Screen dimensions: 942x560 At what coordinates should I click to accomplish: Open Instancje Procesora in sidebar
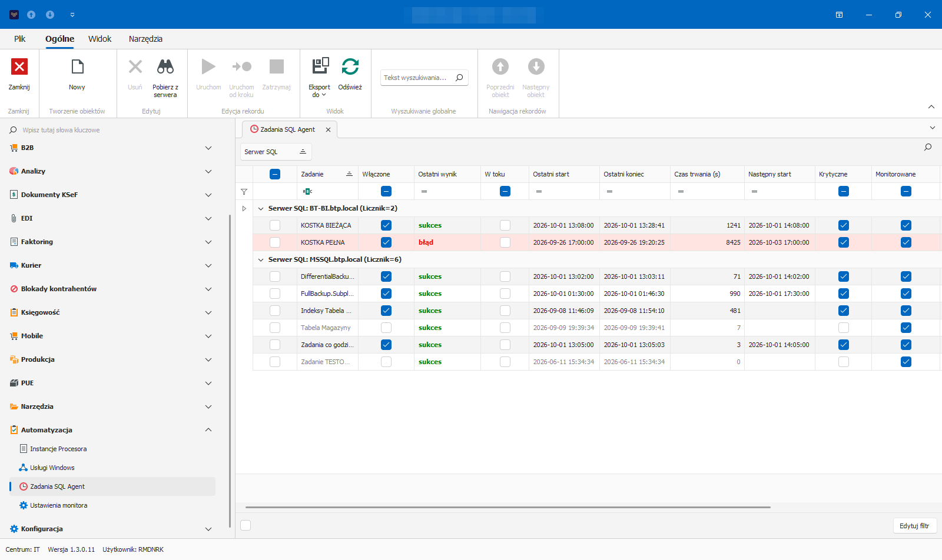click(58, 449)
